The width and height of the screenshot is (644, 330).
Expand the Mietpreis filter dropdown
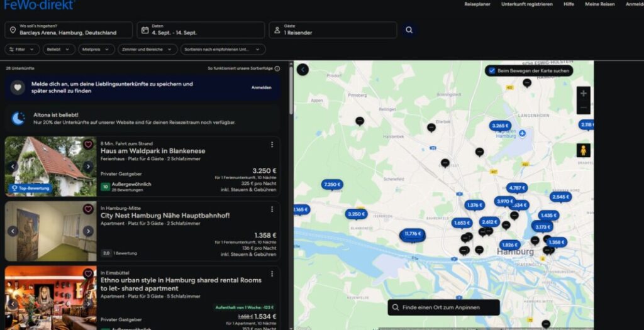tap(96, 49)
